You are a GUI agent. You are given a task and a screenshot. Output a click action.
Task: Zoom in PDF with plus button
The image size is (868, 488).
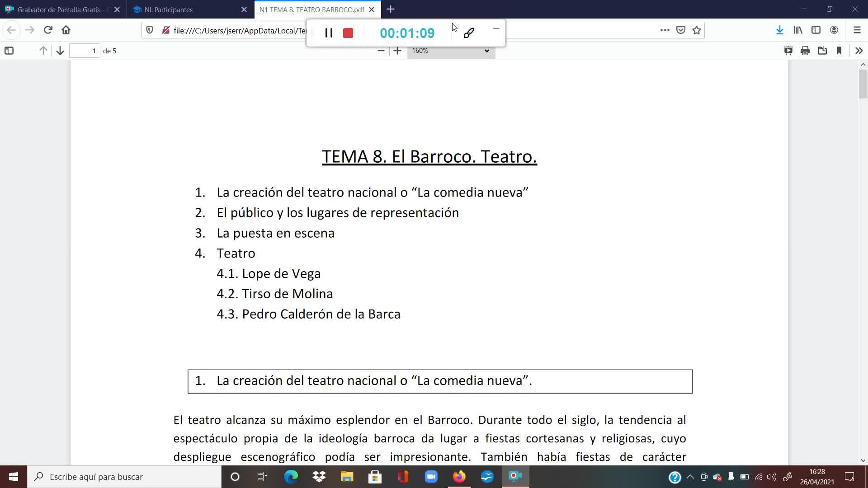pyautogui.click(x=397, y=51)
